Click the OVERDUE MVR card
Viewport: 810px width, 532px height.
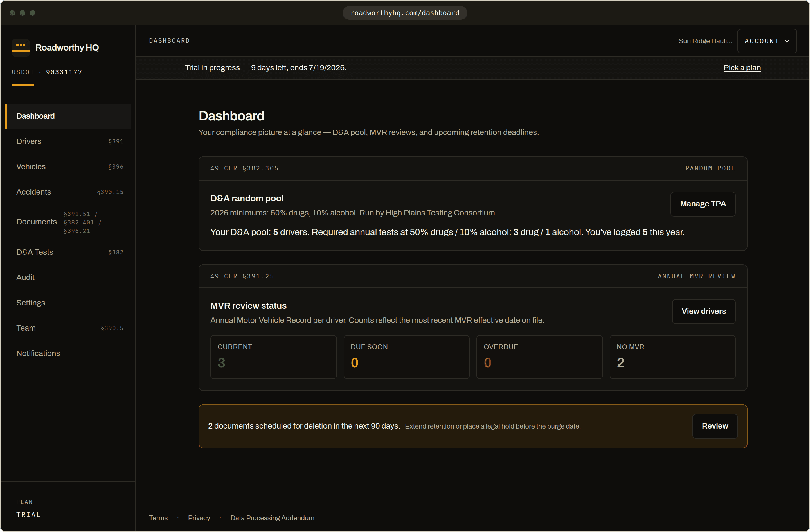tap(539, 357)
